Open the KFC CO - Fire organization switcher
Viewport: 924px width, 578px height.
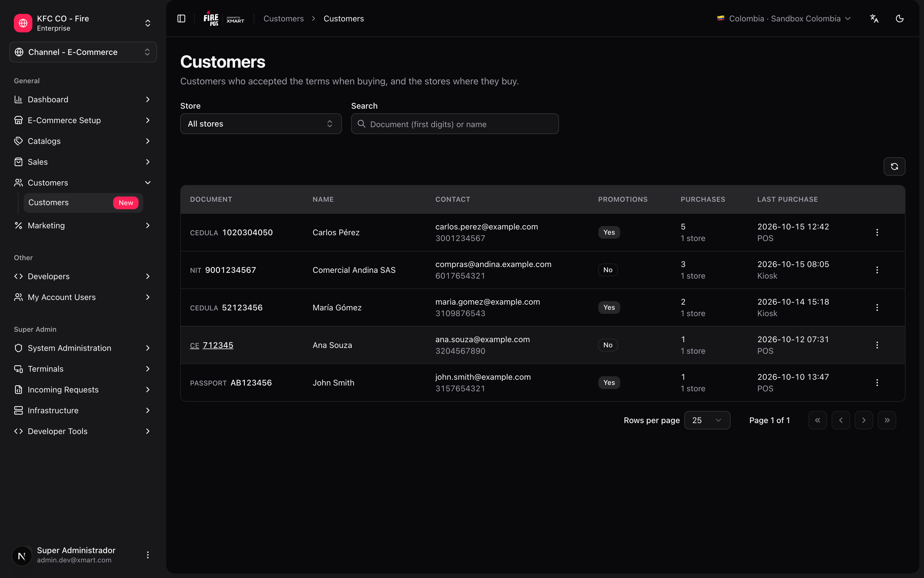[x=83, y=23]
